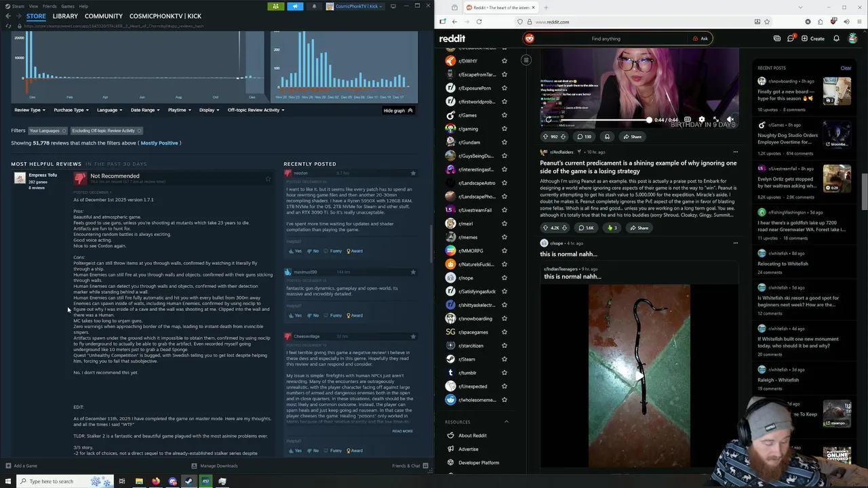868x488 pixels.
Task: Mark maximus590's review as Funny
Action: tap(333, 315)
